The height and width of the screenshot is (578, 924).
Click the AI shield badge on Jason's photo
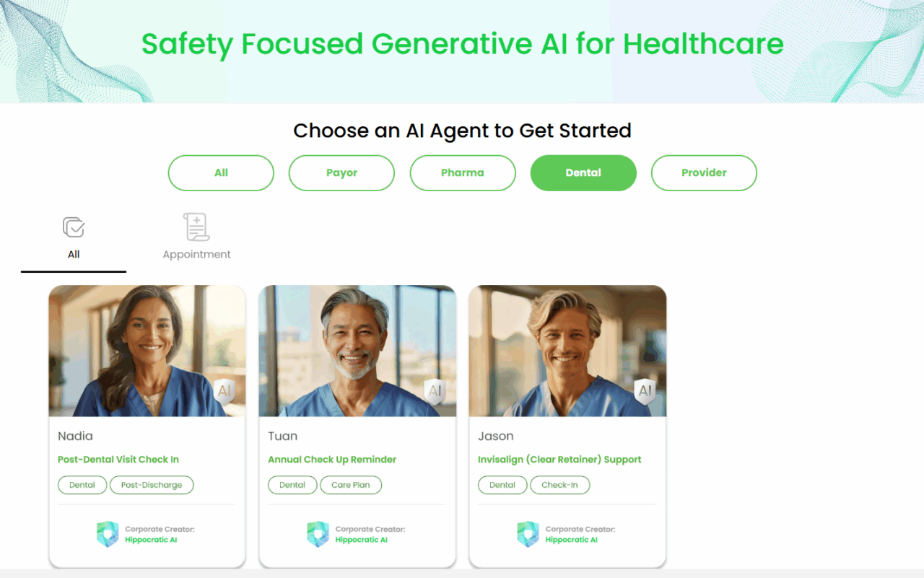(x=645, y=391)
